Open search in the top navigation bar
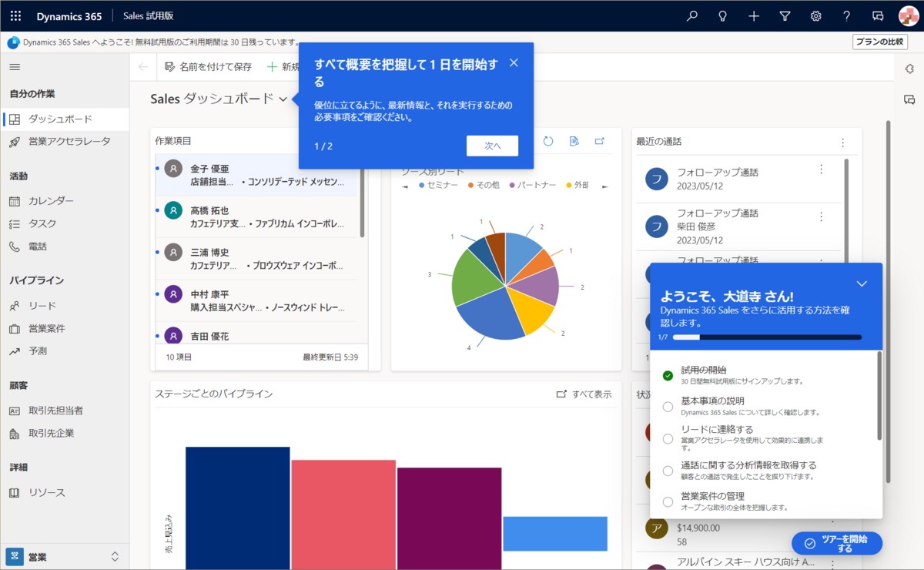 [692, 15]
